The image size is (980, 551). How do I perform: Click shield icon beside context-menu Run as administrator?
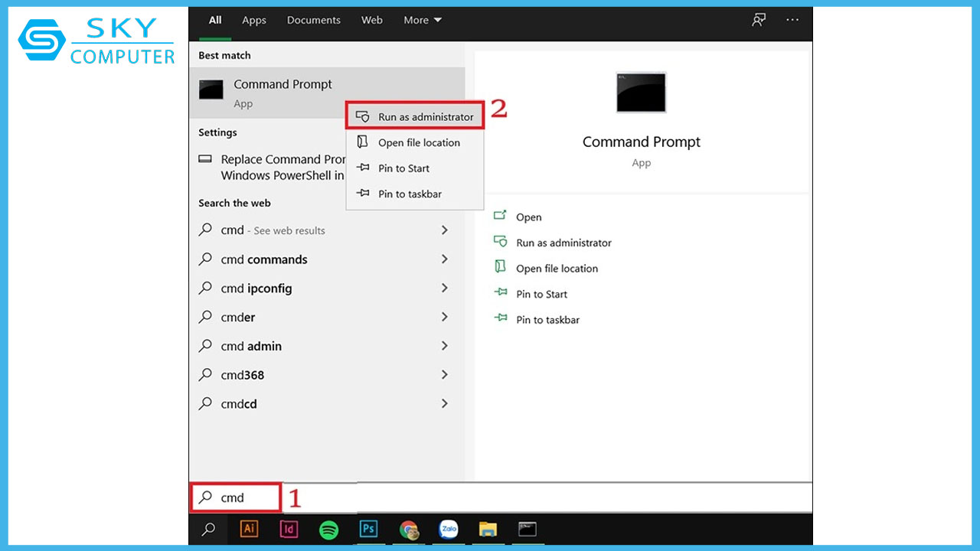coord(364,117)
